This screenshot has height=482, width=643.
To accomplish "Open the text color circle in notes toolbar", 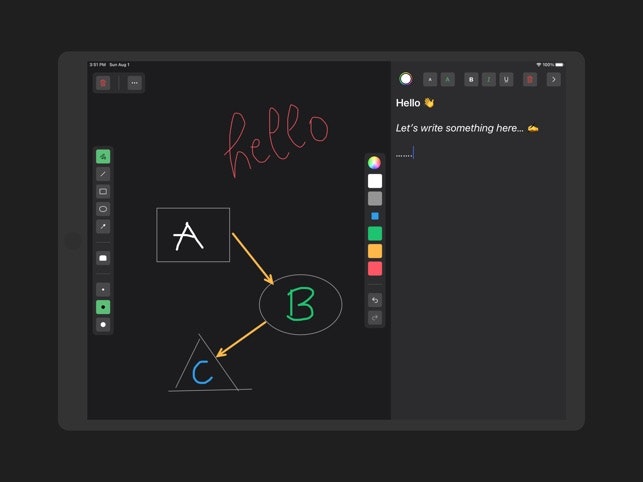I will click(x=406, y=79).
